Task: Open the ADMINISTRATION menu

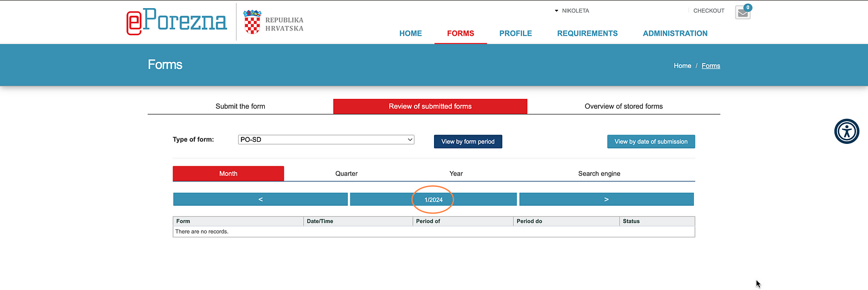Action: point(675,33)
